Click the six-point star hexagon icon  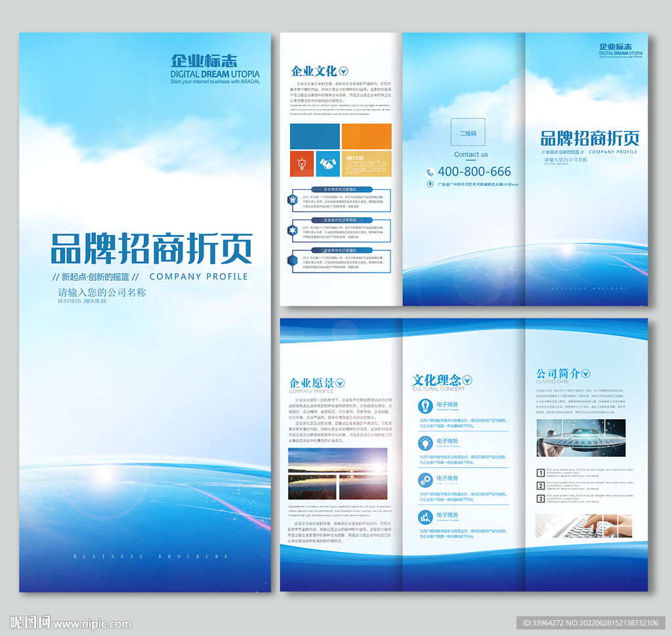(292, 230)
